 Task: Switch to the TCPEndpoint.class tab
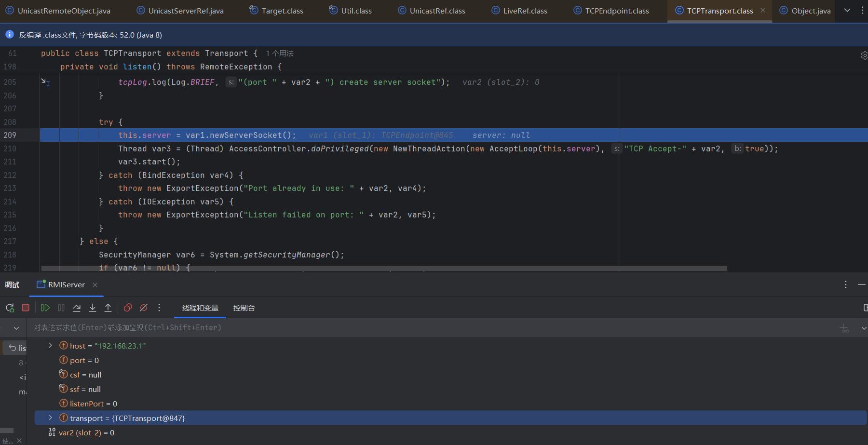coord(617,11)
